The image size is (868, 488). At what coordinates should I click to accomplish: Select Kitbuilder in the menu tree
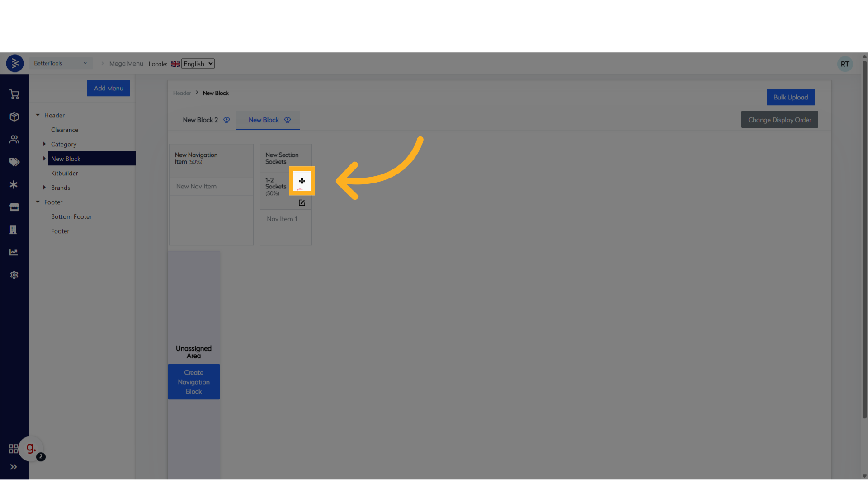65,174
